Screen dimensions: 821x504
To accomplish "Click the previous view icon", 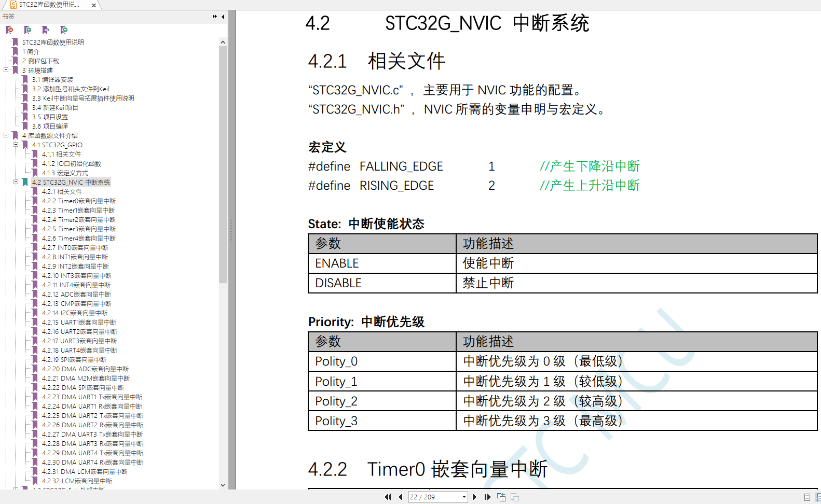I will pos(501,497).
